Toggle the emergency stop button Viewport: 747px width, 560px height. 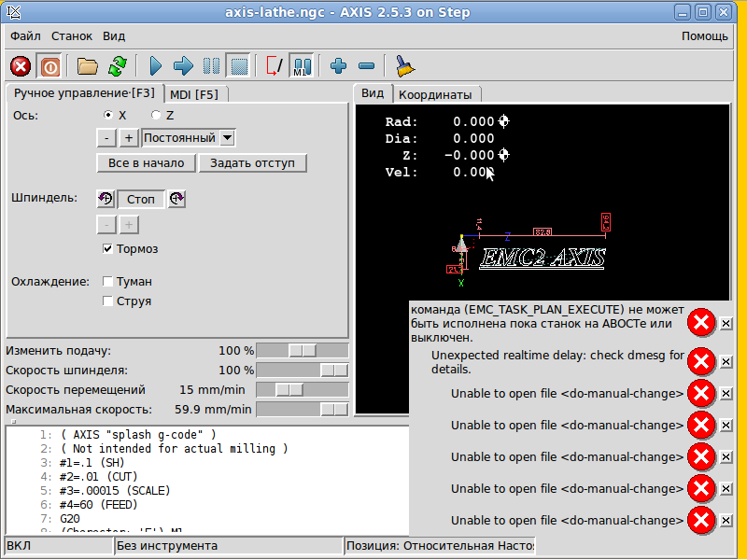(x=21, y=66)
